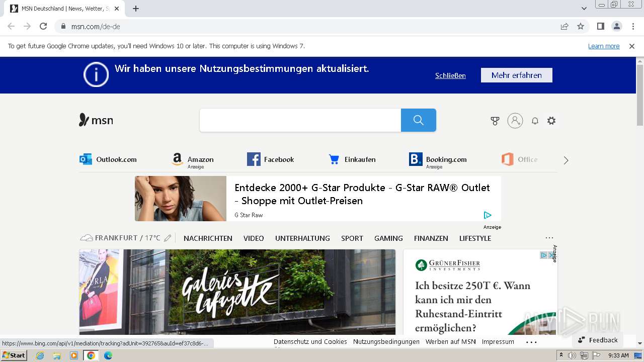This screenshot has width=644, height=362.
Task: Show hidden tray icons arrow
Action: [x=561, y=355]
